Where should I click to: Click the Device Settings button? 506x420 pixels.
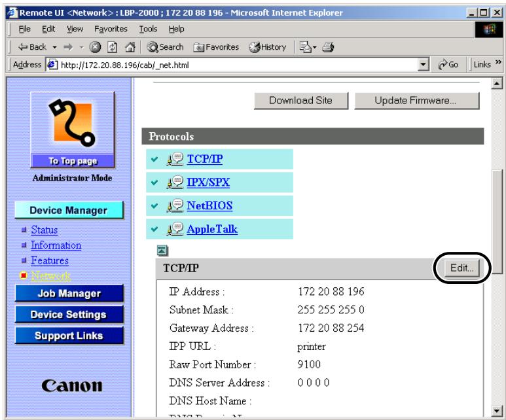tap(69, 314)
